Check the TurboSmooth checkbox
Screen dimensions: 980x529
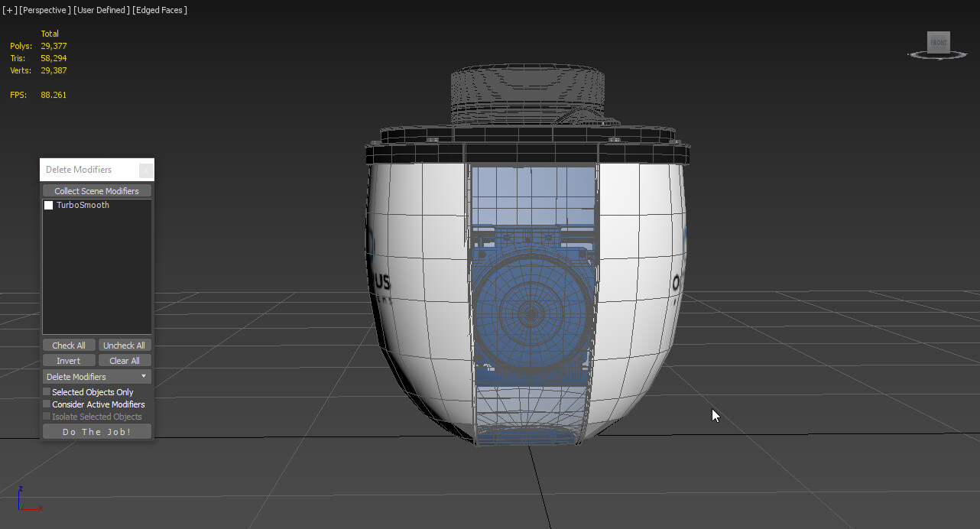pos(48,205)
